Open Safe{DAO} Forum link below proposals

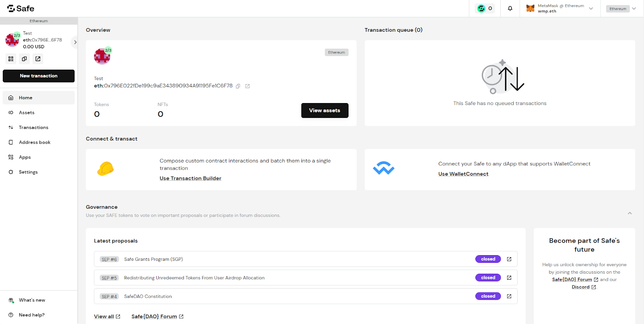point(157,317)
